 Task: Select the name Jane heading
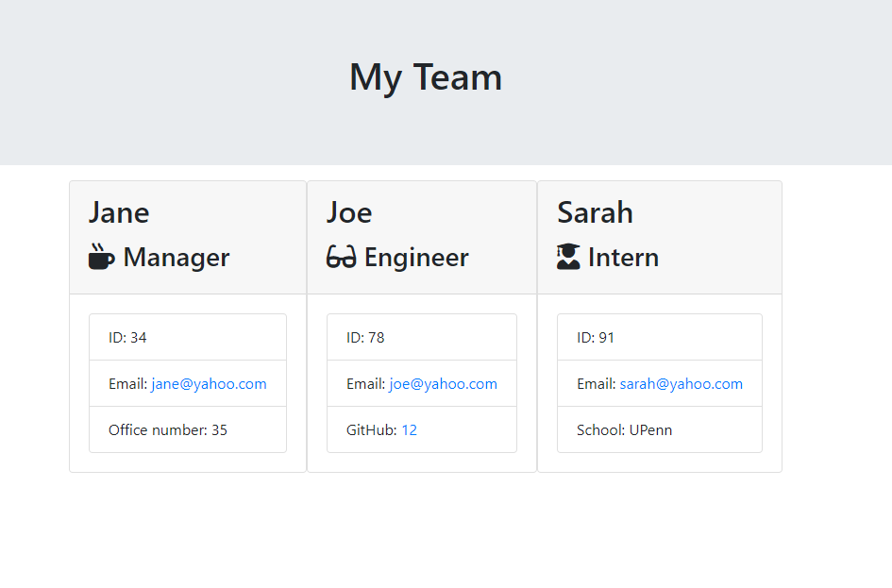tap(119, 212)
